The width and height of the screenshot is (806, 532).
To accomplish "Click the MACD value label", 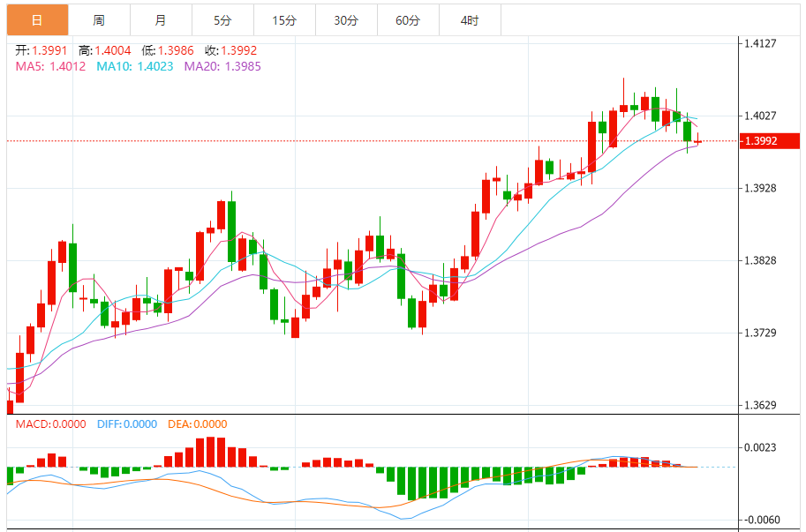I will point(50,424).
